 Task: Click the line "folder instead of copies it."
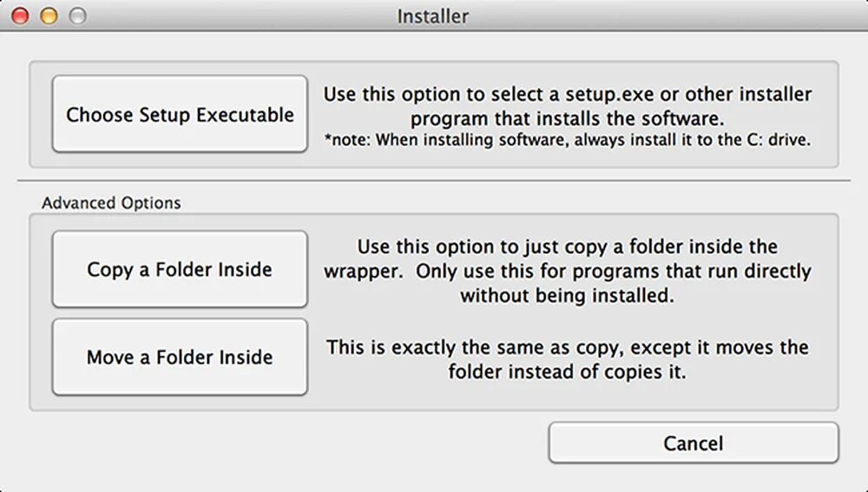(x=568, y=371)
